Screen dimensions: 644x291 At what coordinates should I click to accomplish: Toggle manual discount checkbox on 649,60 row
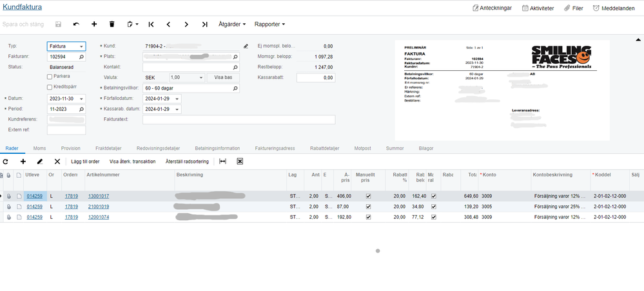434,196
